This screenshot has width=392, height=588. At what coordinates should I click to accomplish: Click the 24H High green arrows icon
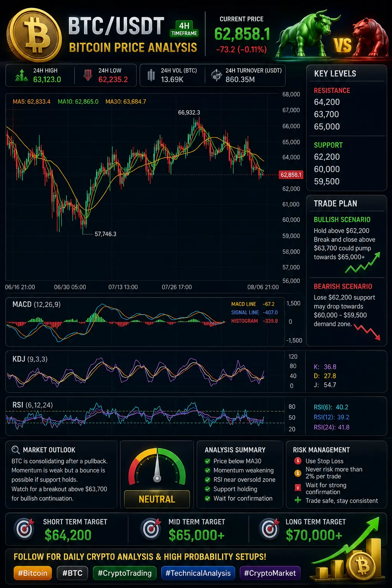point(21,75)
